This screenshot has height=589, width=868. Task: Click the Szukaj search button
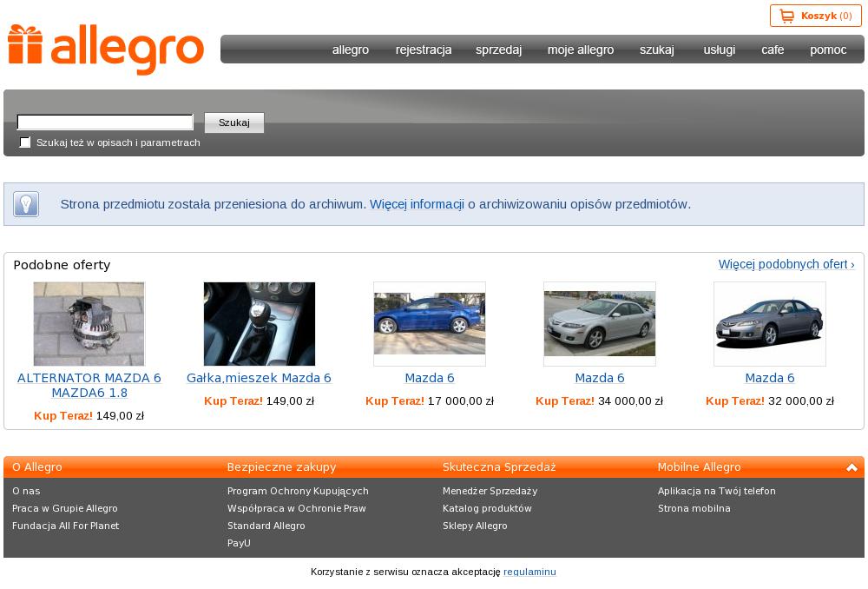click(234, 122)
